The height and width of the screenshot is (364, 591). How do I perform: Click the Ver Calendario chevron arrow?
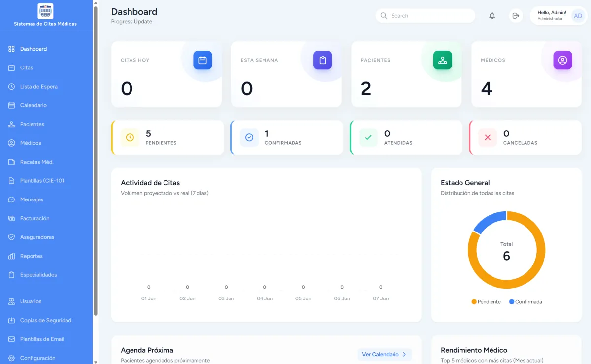point(404,354)
